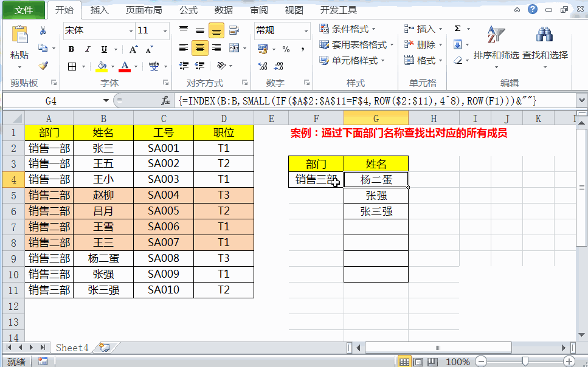Screen dimensions: 588x367
Task: Click the Clear eraser icon
Action: [x=457, y=60]
